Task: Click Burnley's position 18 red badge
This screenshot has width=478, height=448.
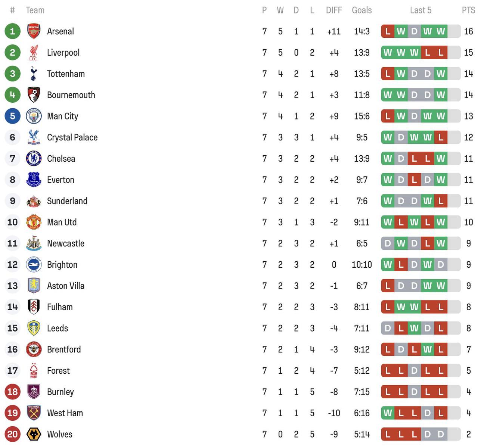Action: click(x=12, y=392)
